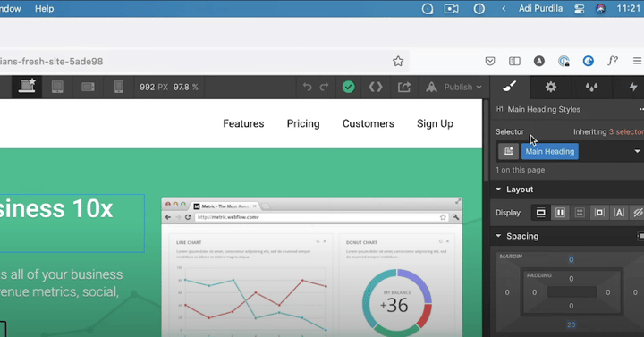Click the dashboard browser mockup image
Image resolution: width=644 pixels, height=337 pixels.
[x=312, y=266]
